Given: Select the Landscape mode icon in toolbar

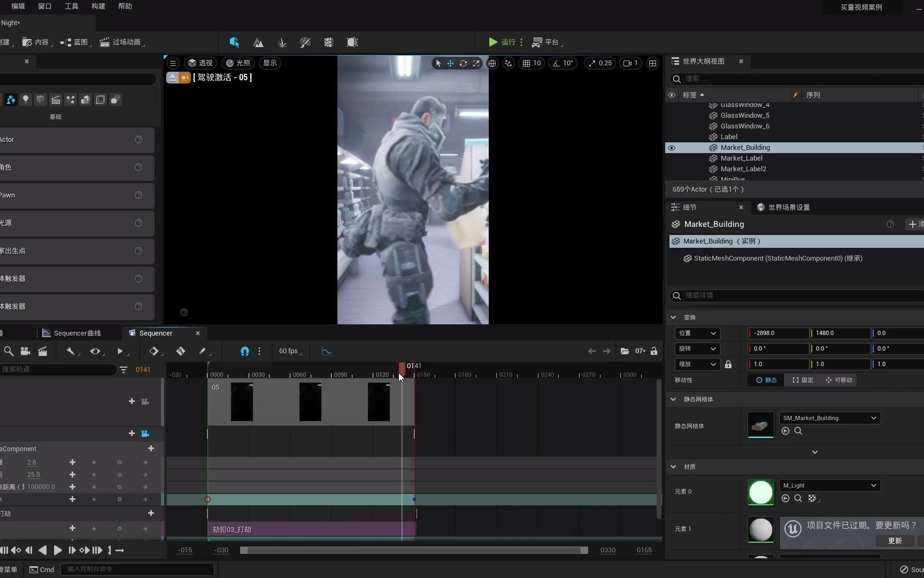Looking at the screenshot, I should [x=258, y=42].
